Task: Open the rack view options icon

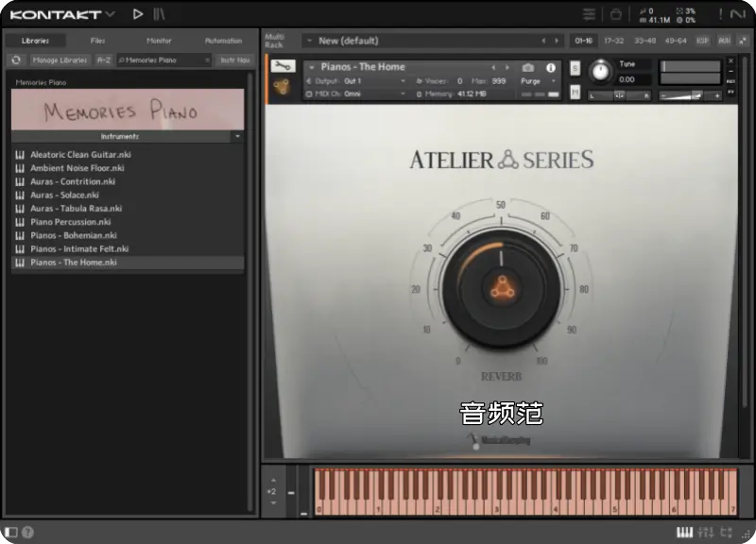Action: pyautogui.click(x=589, y=14)
